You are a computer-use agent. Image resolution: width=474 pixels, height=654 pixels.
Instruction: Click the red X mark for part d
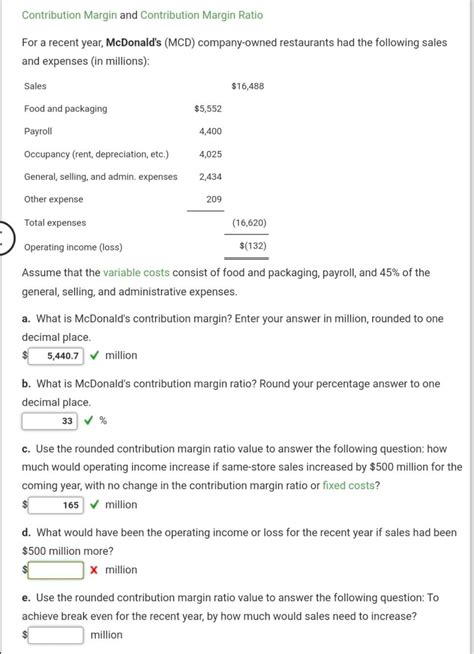tap(94, 570)
